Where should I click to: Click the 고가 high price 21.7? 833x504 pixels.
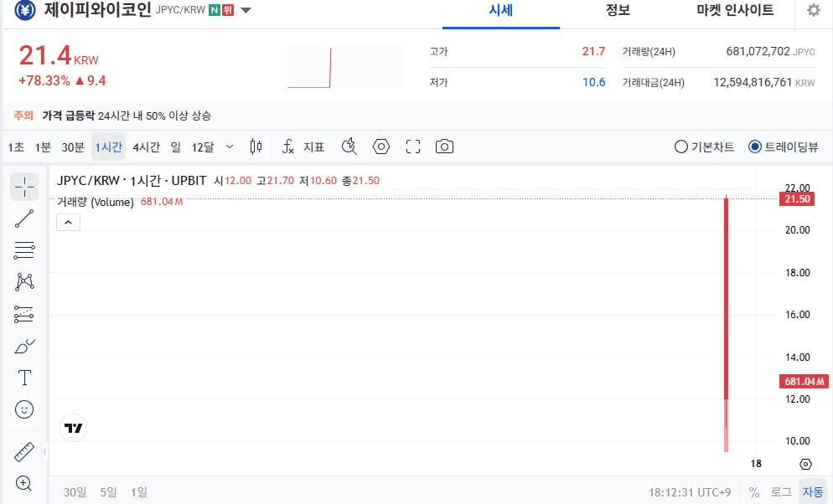tap(593, 51)
